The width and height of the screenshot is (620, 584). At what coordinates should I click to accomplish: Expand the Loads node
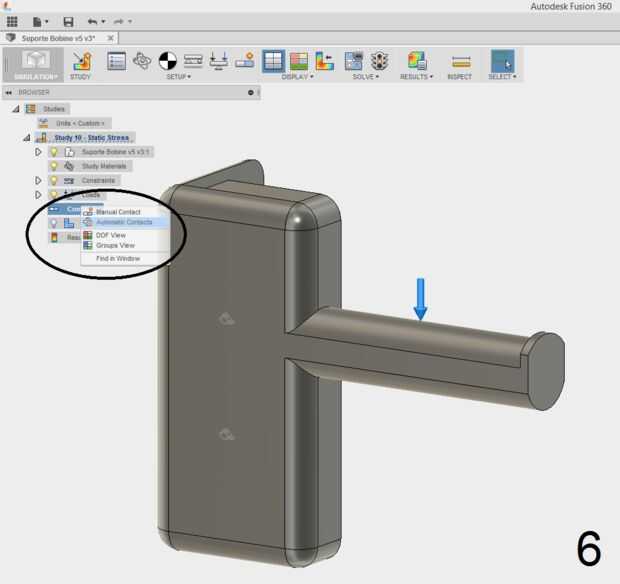tap(38, 195)
